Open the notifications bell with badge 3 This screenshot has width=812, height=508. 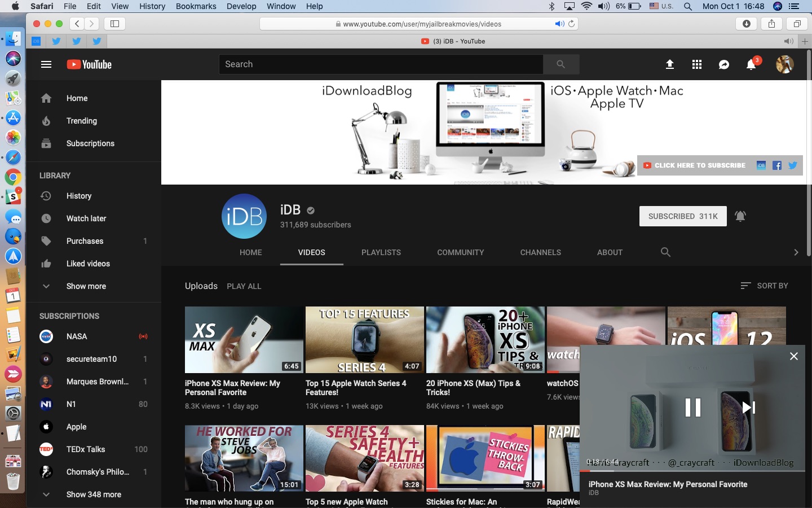(752, 64)
